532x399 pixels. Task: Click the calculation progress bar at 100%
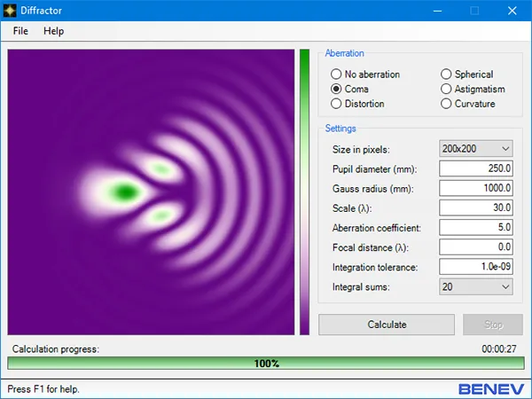[266, 364]
